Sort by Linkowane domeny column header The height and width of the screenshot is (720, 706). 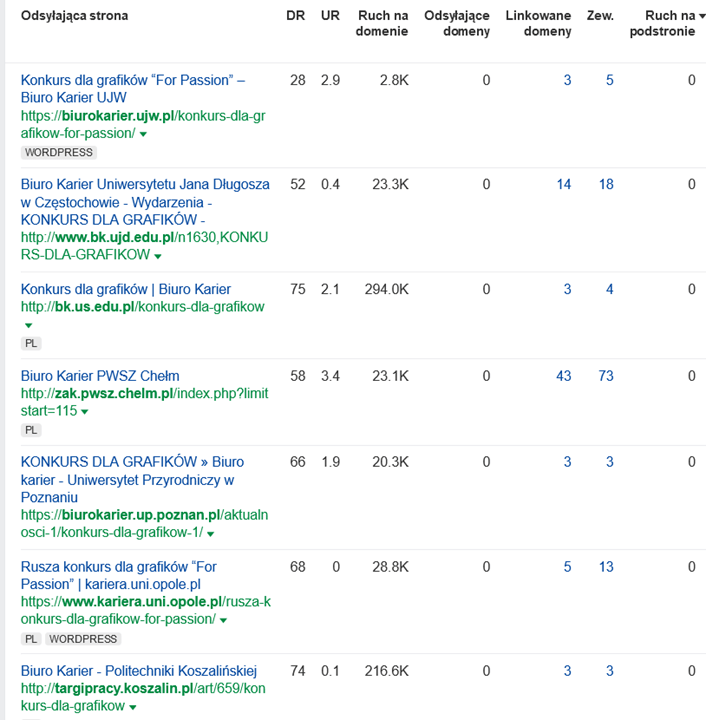coord(538,24)
